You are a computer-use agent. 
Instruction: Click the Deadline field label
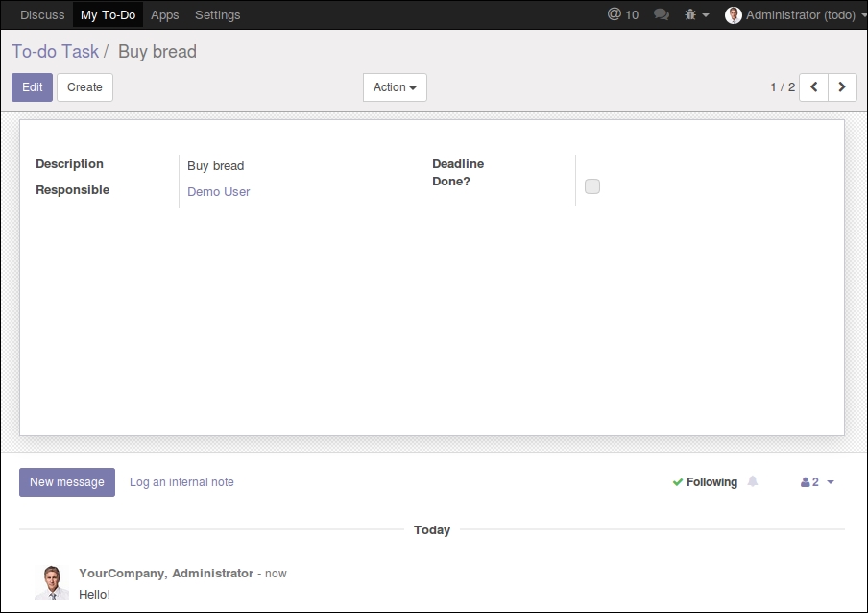pyautogui.click(x=458, y=164)
